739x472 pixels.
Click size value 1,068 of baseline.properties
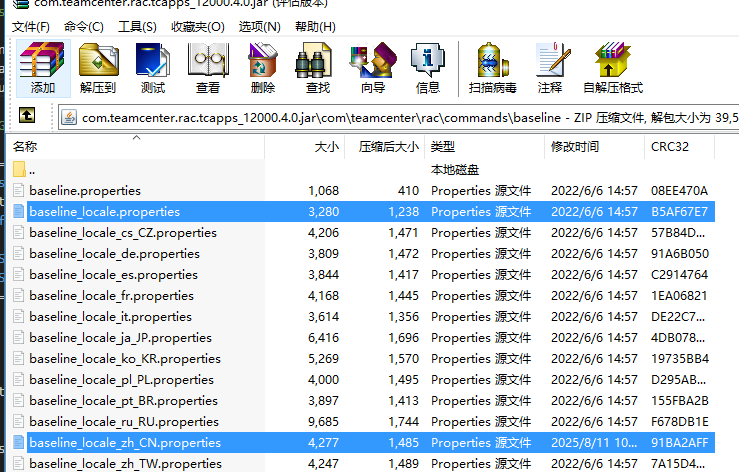323,190
